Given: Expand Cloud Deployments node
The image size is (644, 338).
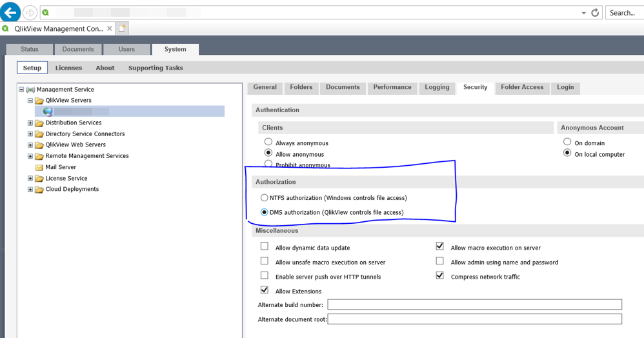Looking at the screenshot, I should point(30,190).
